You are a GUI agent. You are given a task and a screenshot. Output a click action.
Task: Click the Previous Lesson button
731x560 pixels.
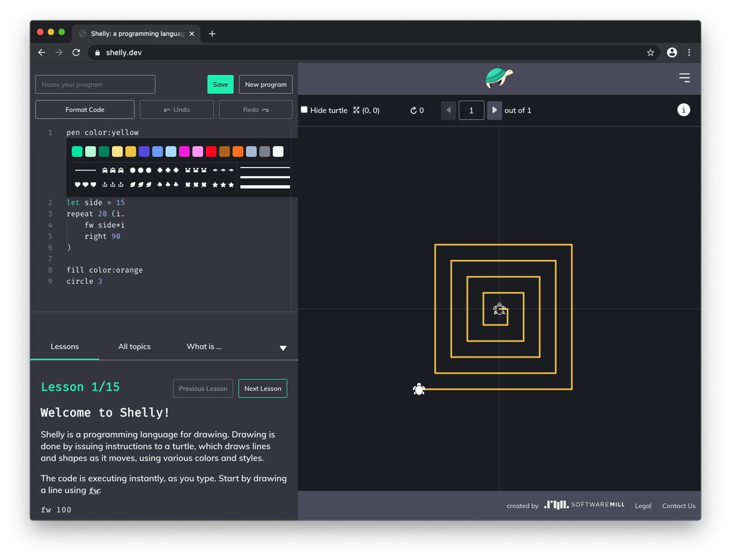pos(203,388)
